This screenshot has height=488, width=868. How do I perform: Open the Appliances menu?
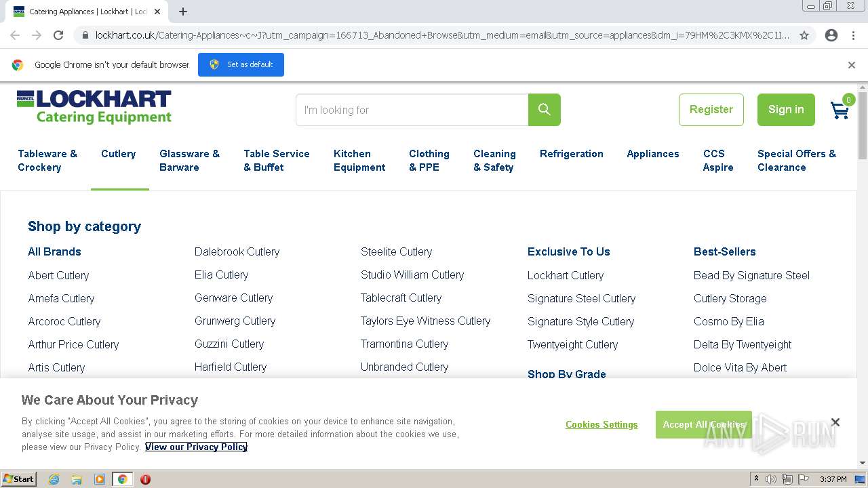coord(653,154)
